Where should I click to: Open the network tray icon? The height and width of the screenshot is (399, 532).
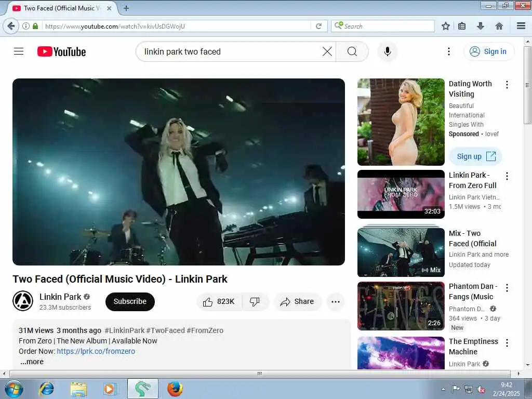point(469,390)
